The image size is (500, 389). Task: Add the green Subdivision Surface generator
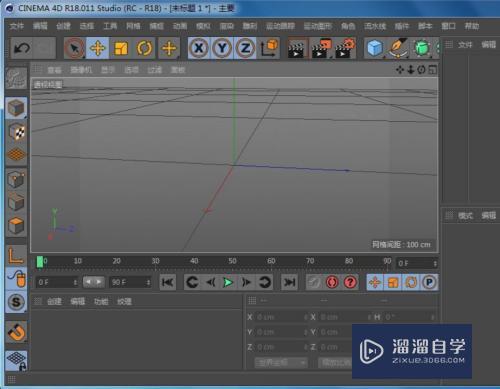click(x=422, y=48)
